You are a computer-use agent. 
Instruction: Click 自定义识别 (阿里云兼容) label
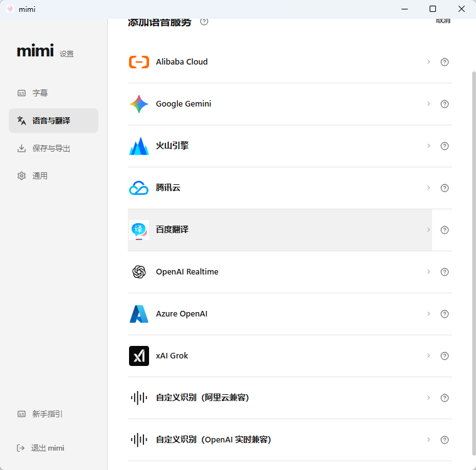click(202, 398)
